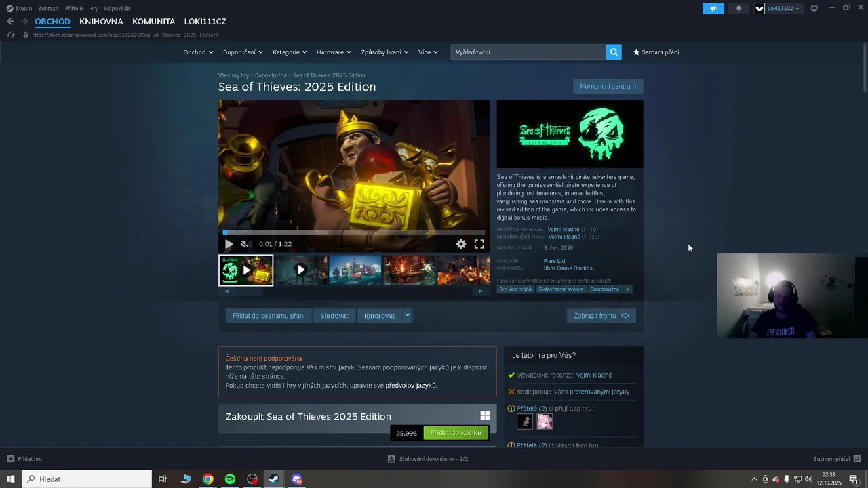
Task: Switch to the KOMUNITA tab
Action: click(x=153, y=22)
